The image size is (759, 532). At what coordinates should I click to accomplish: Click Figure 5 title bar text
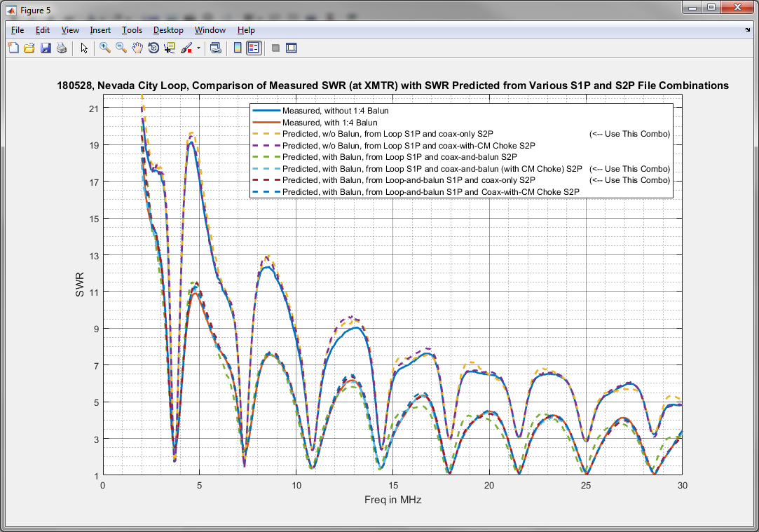[x=35, y=11]
